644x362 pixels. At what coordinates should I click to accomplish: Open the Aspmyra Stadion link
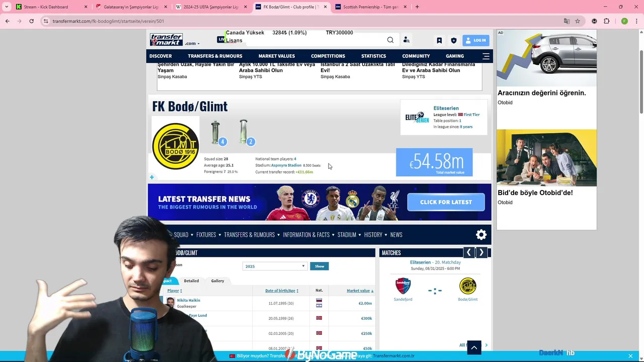pos(286,165)
